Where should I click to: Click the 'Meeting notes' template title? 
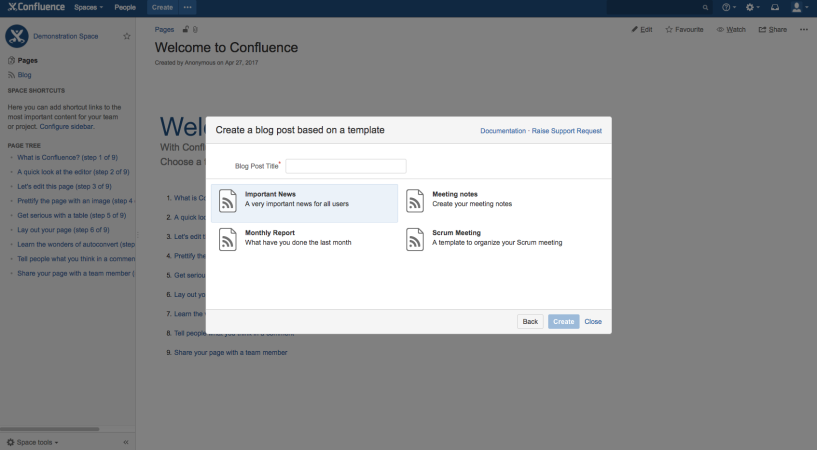click(455, 194)
